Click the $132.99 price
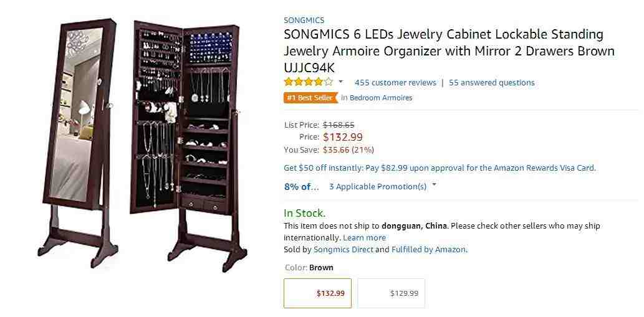The width and height of the screenshot is (644, 317). pos(343,137)
